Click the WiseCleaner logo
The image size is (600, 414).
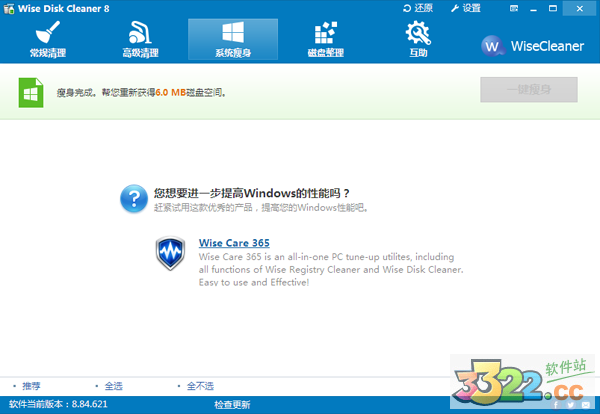(x=532, y=46)
